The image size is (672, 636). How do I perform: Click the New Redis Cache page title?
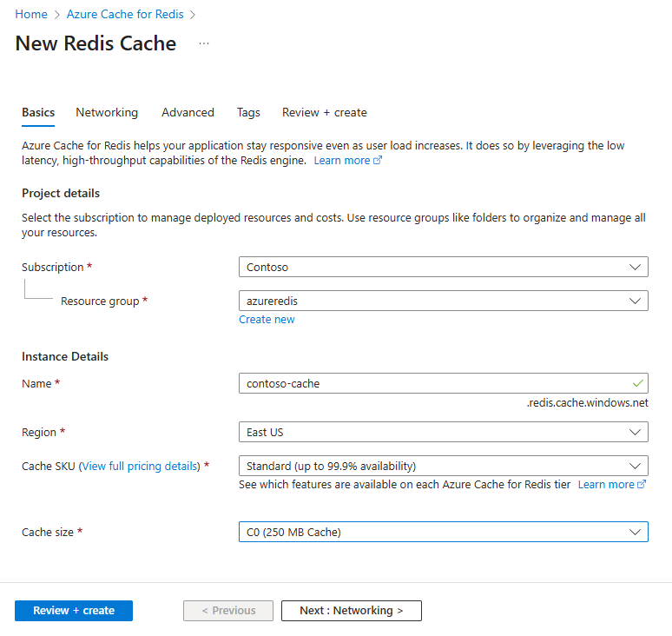96,43
